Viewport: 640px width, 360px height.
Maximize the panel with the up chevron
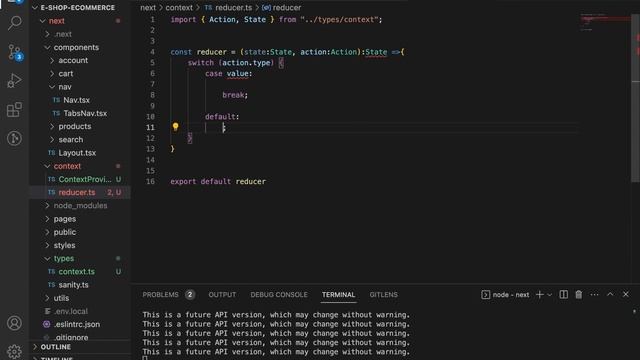click(x=610, y=294)
